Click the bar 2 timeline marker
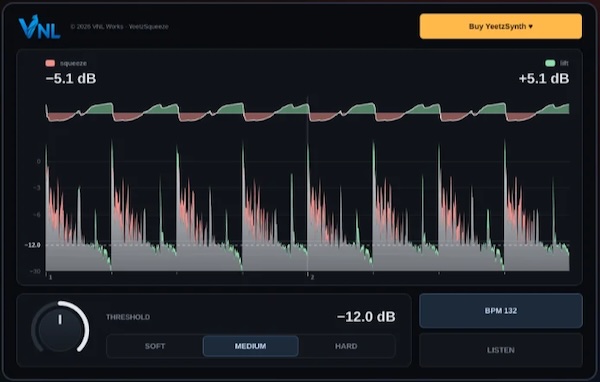Image resolution: width=600 pixels, height=382 pixels. coord(312,277)
